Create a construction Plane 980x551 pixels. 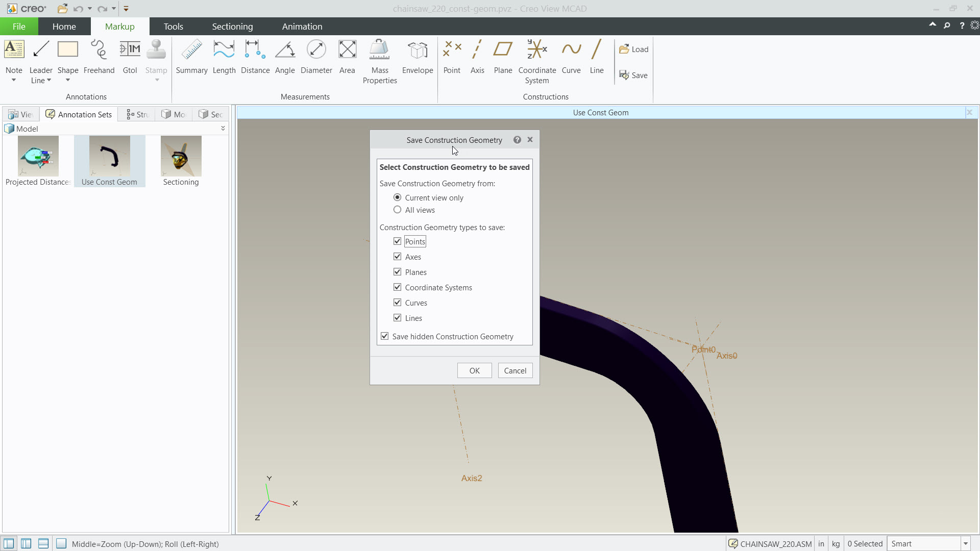point(502,59)
